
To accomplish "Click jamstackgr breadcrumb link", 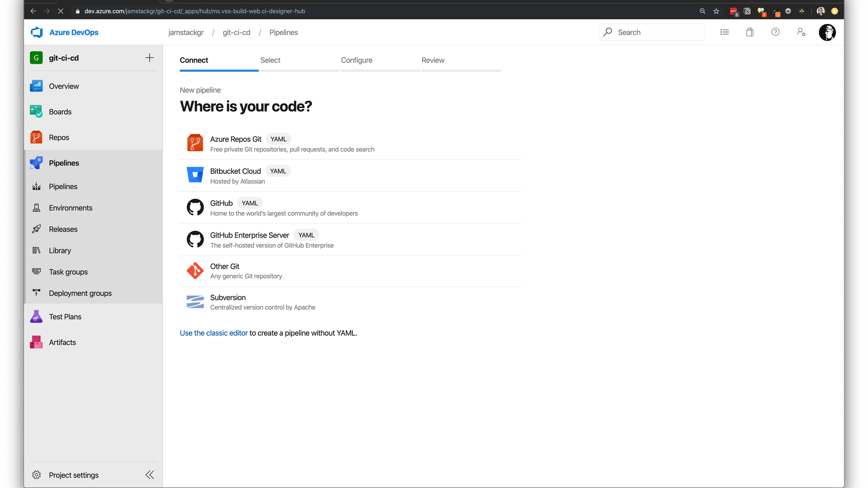I will click(x=186, y=33).
